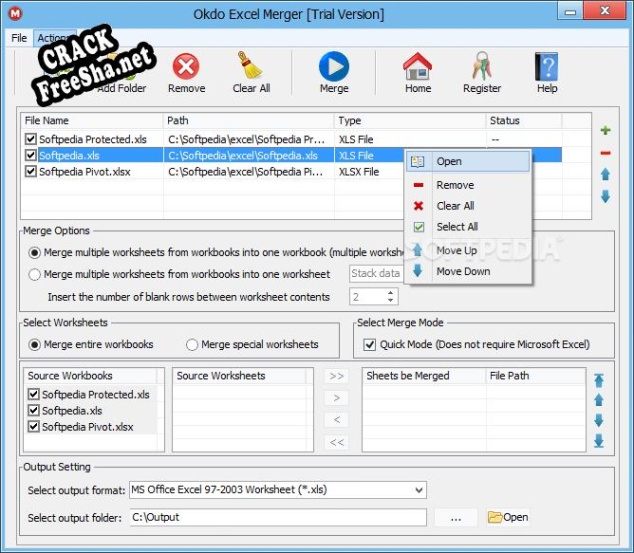This screenshot has width=634, height=553.
Task: Uncheck Softpedia Protected.xls in file list
Action: [x=31, y=139]
